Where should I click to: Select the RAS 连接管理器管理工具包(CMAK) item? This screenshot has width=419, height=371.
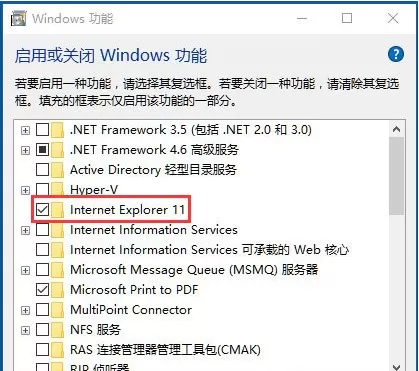coord(165,350)
